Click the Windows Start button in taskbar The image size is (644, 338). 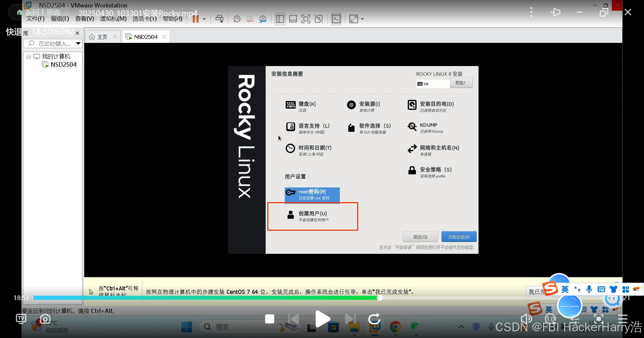(186, 327)
